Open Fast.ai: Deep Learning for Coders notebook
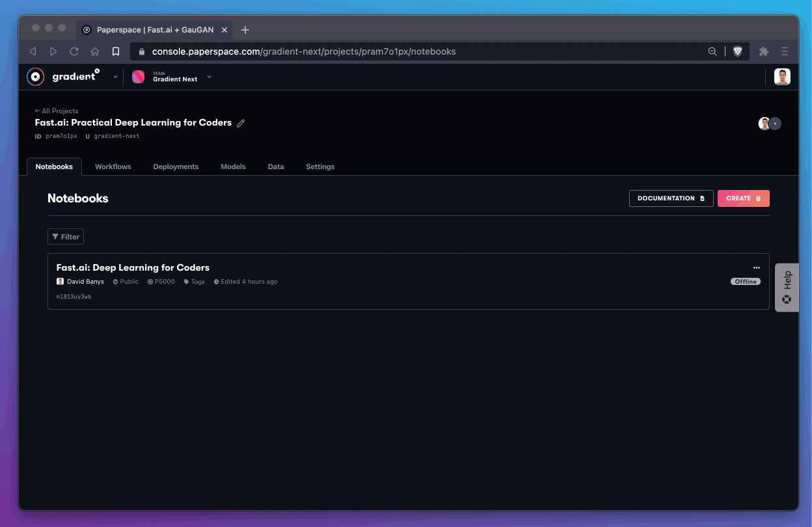This screenshot has width=812, height=527. click(133, 267)
